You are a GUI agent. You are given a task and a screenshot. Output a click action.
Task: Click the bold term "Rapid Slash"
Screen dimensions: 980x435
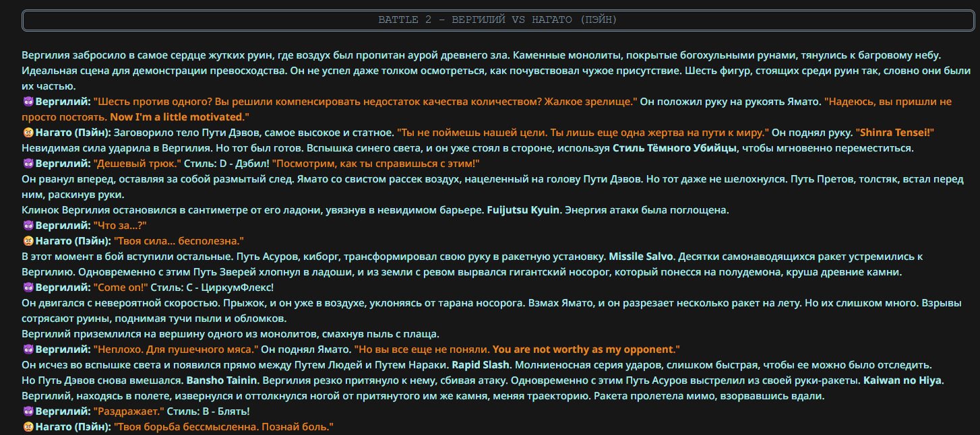[x=481, y=365]
